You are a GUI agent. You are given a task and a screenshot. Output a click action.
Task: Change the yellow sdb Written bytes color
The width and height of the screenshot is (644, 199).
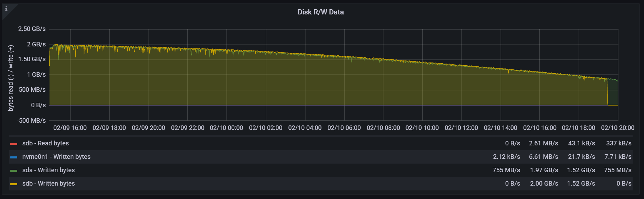coord(14,184)
